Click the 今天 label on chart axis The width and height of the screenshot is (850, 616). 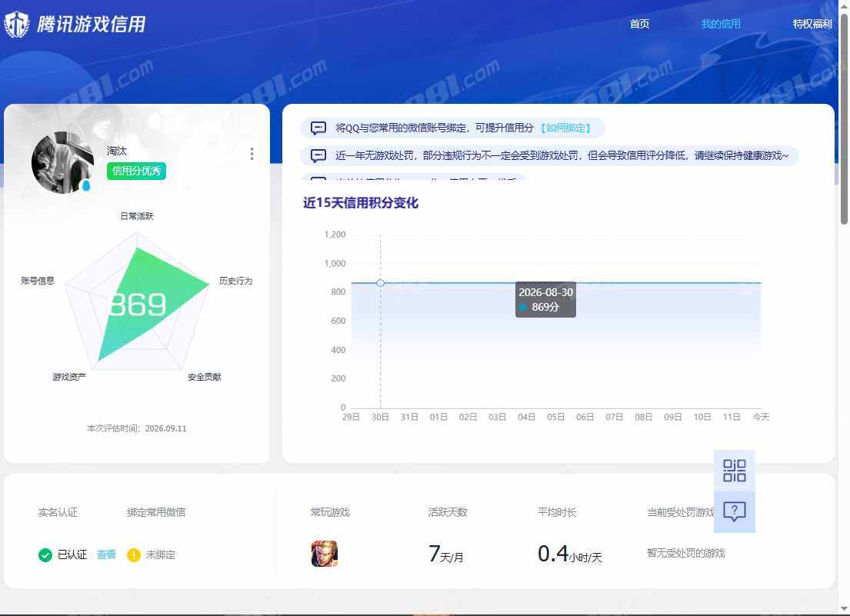click(x=761, y=417)
